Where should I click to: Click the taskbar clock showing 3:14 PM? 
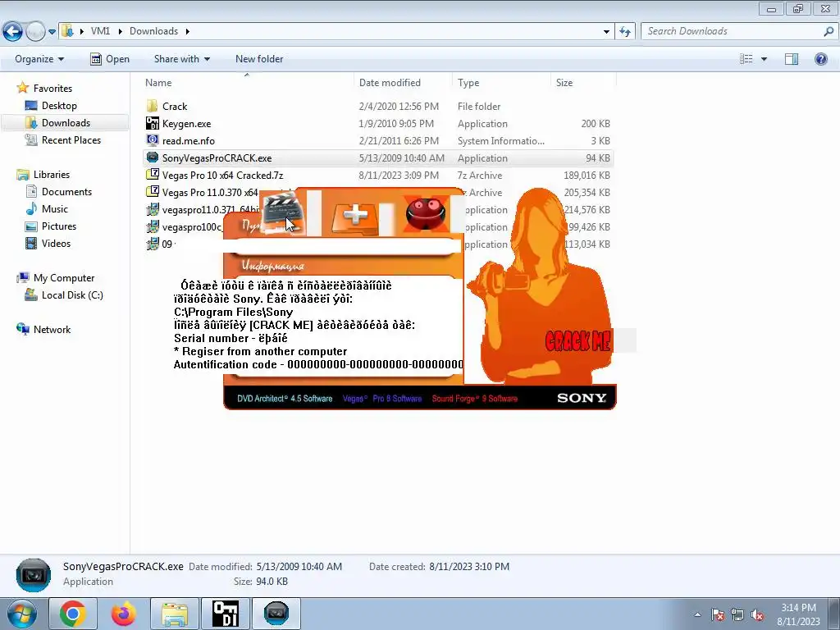pyautogui.click(x=798, y=614)
